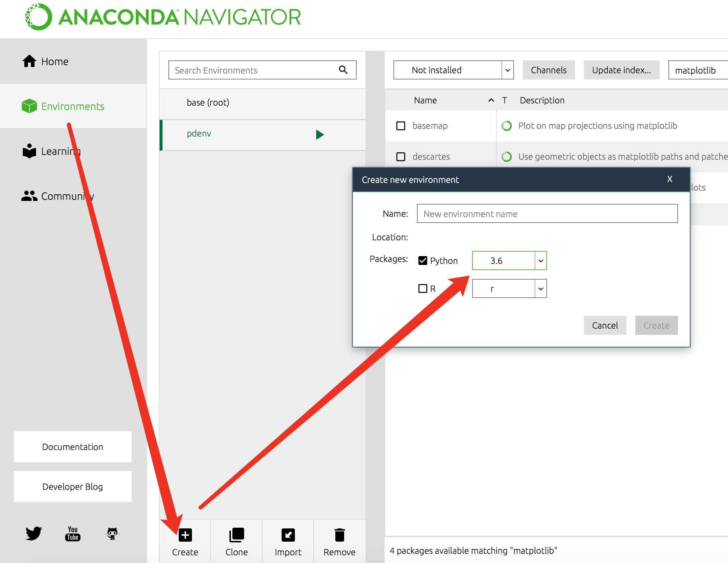
Task: Click the Remove environment trash icon
Action: pos(339,535)
